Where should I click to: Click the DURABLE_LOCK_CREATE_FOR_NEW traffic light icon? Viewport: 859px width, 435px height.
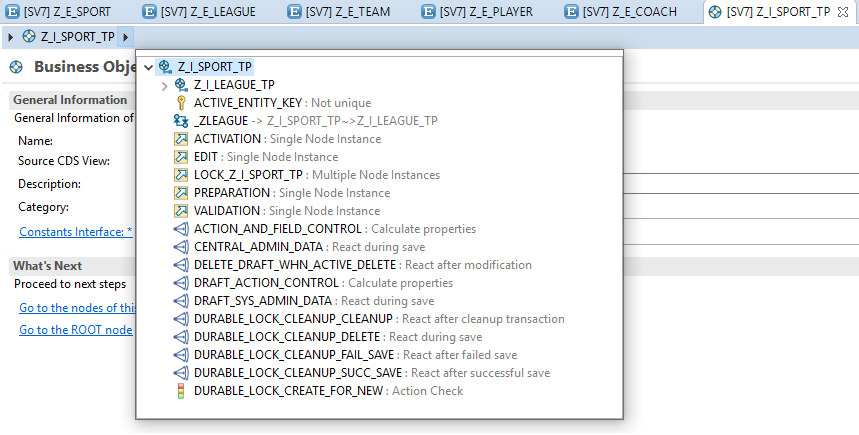181,391
